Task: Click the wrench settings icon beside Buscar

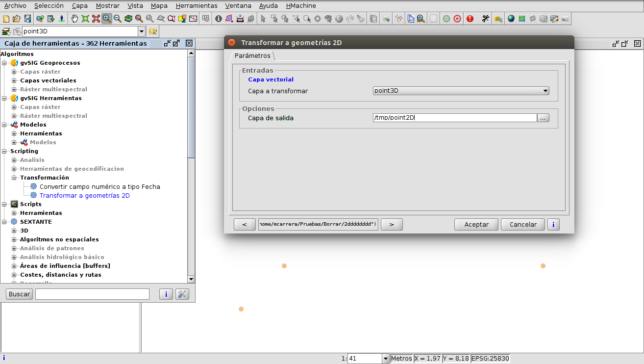Action: point(182,294)
